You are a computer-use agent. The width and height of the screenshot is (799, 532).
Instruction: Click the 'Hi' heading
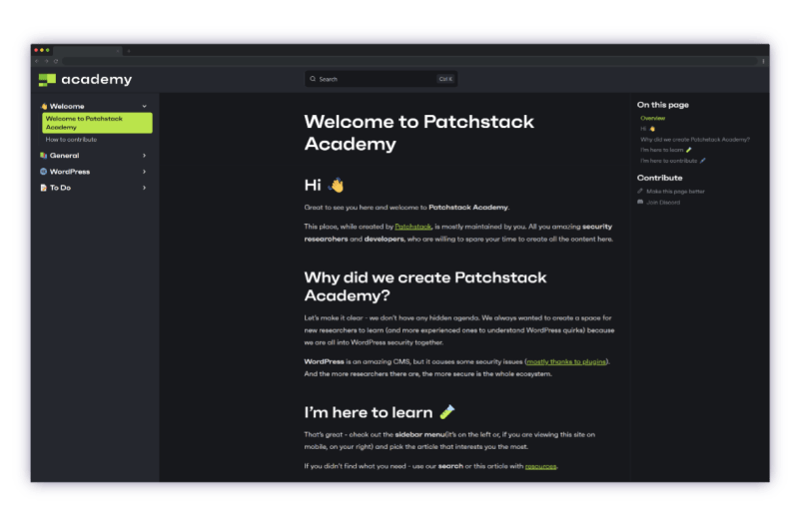(x=313, y=185)
